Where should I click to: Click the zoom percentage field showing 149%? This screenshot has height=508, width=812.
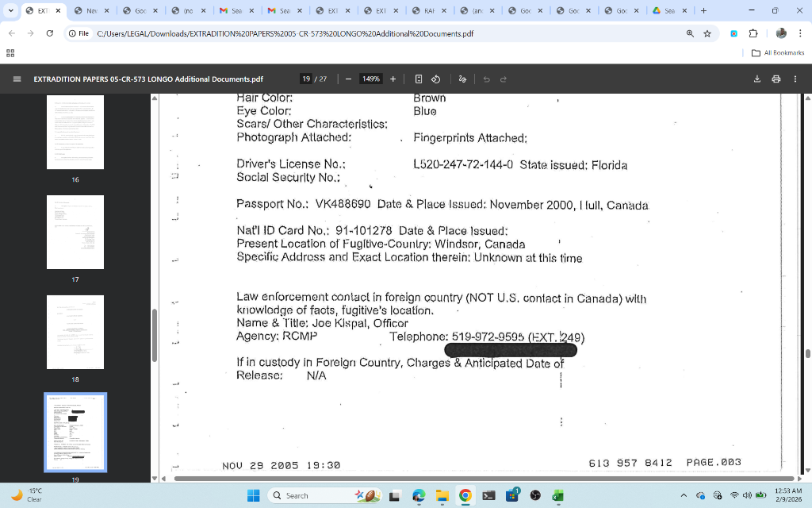(370, 79)
